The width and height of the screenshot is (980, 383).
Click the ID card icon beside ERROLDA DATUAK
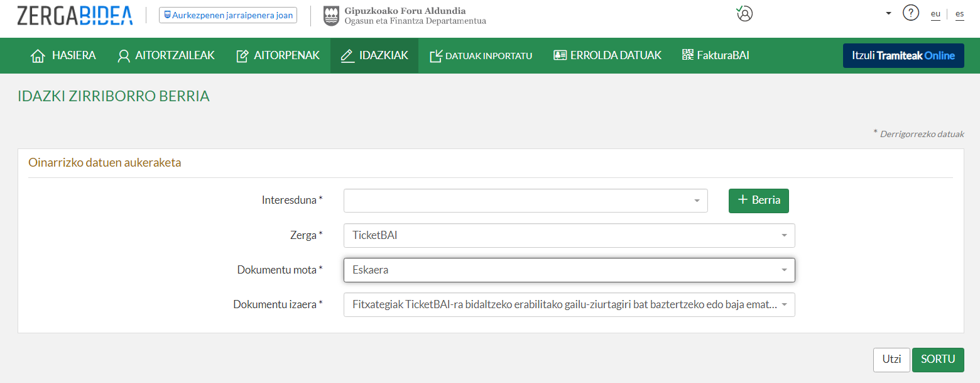pos(560,55)
